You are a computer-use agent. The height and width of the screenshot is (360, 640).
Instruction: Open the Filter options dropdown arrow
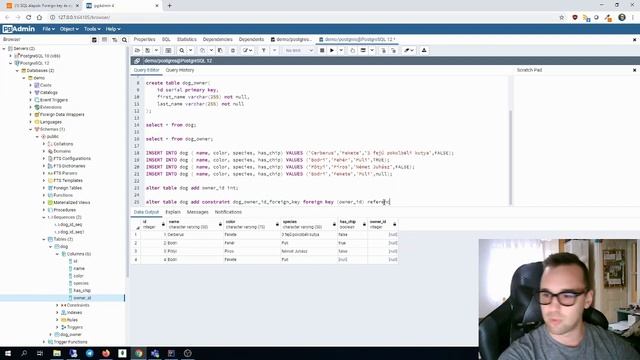274,50
